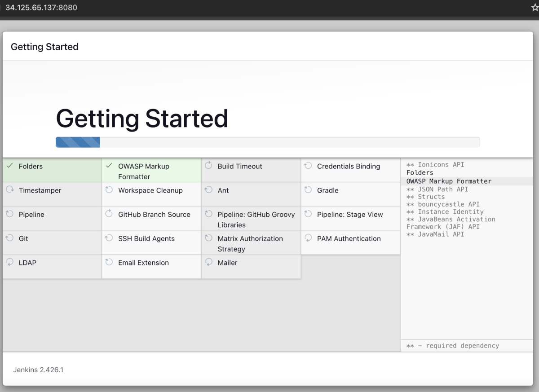The height and width of the screenshot is (392, 539).
Task: Click the highlighted OWASP Markup Formatter log line
Action: (x=467, y=181)
